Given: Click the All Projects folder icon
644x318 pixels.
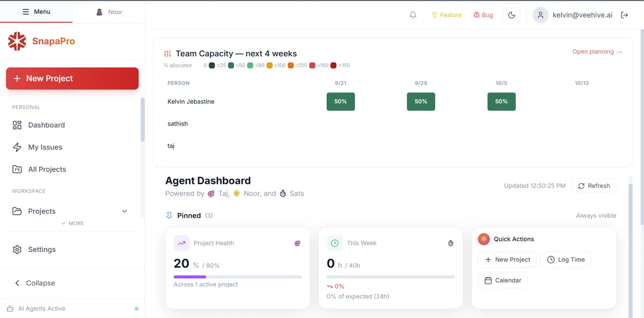Looking at the screenshot, I should point(17,169).
